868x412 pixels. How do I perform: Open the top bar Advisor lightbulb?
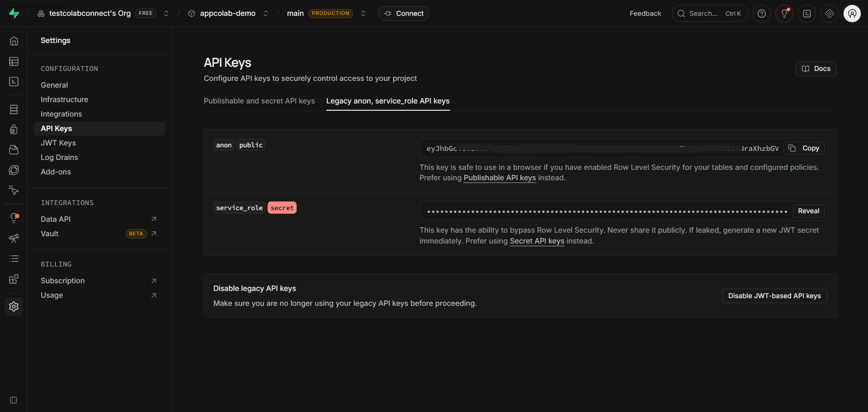coord(784,14)
